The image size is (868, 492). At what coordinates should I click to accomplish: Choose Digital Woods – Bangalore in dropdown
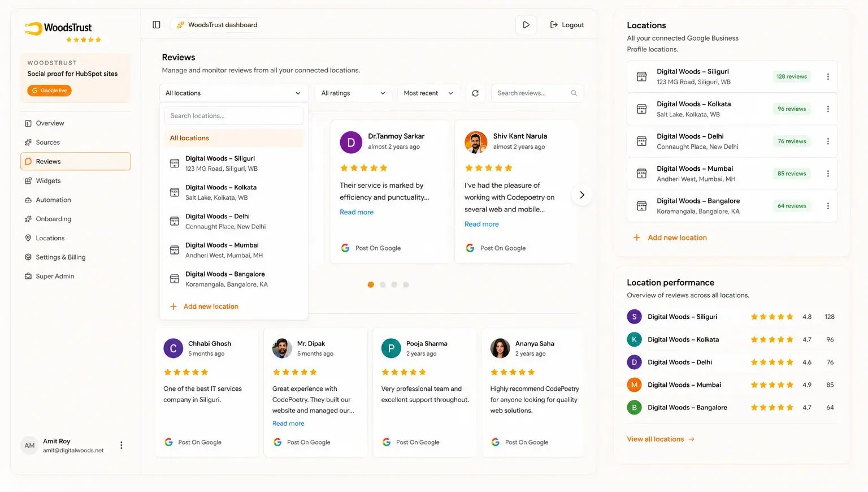pyautogui.click(x=234, y=279)
